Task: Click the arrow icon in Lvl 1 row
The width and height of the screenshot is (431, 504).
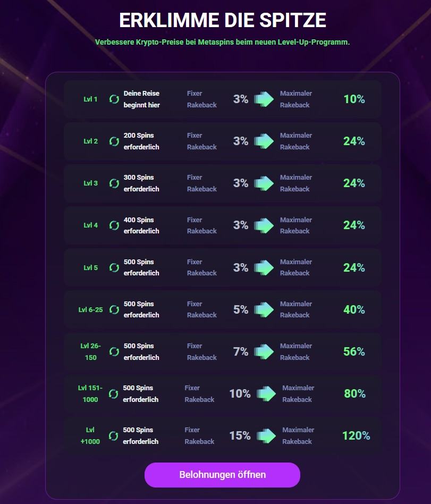Action: click(264, 99)
